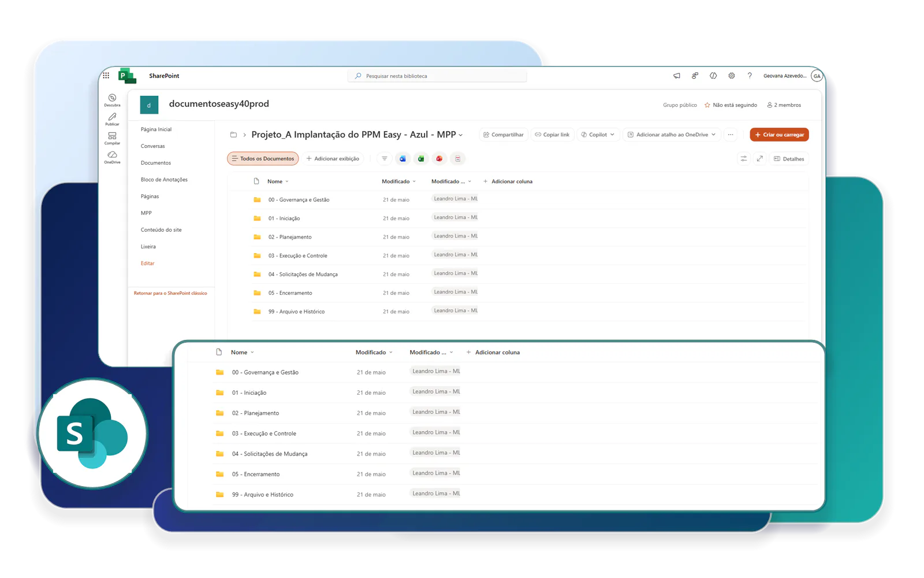Click Retornar para o SharePoint clássico link

[170, 293]
